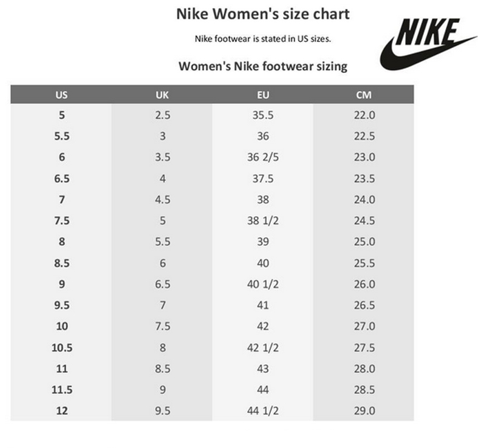Click the Nike swoosh logo
The image size is (478, 448).
click(428, 44)
